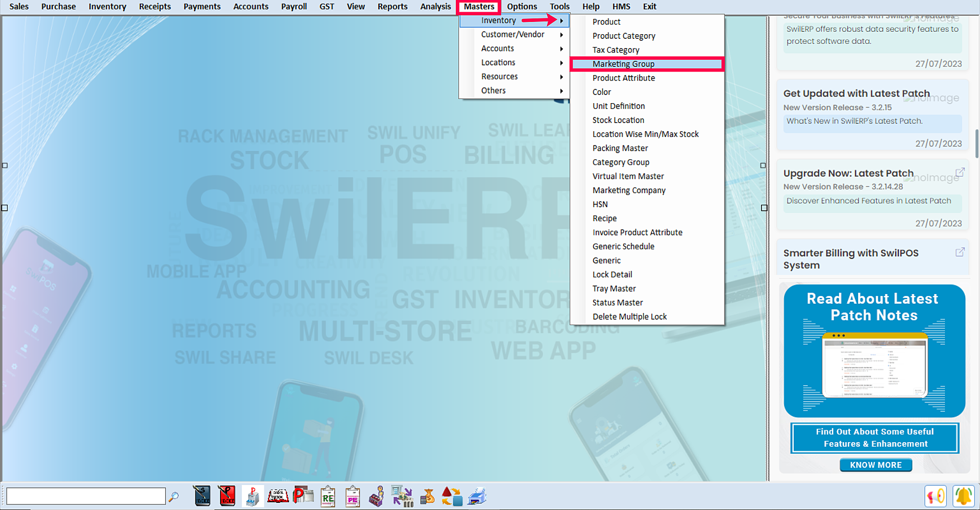Click the person with shopping basket icon
This screenshot has height=510, width=980.
point(377,496)
